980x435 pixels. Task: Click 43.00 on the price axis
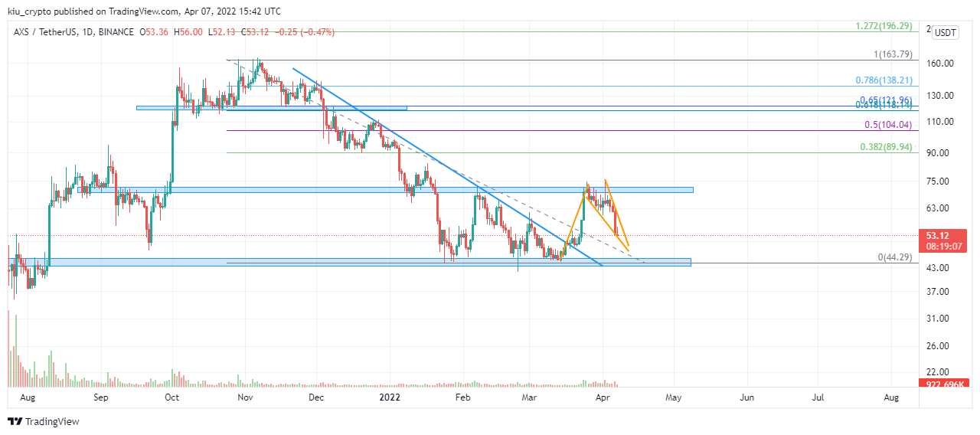939,268
